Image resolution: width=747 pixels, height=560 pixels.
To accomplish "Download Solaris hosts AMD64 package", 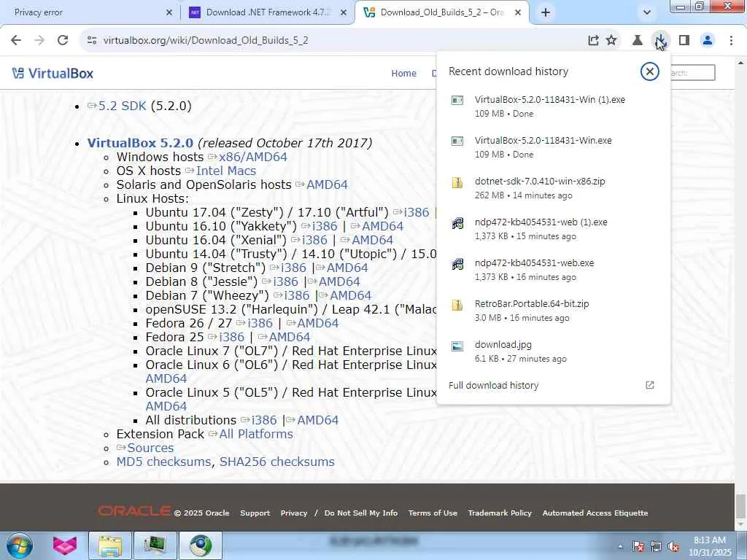I will coord(327,184).
